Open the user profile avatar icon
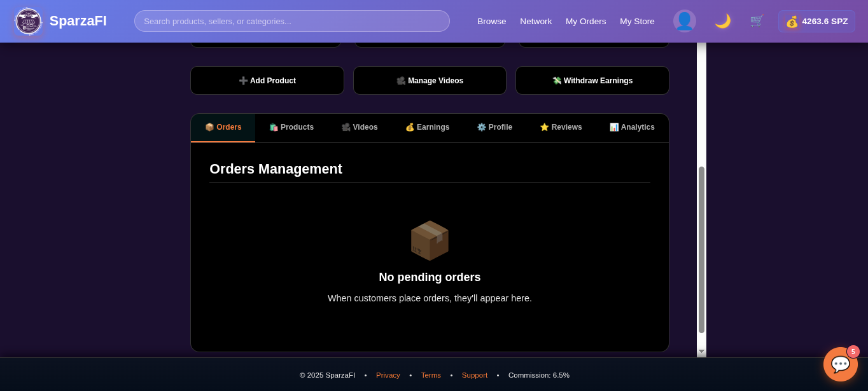This screenshot has height=391, width=868. click(x=685, y=20)
